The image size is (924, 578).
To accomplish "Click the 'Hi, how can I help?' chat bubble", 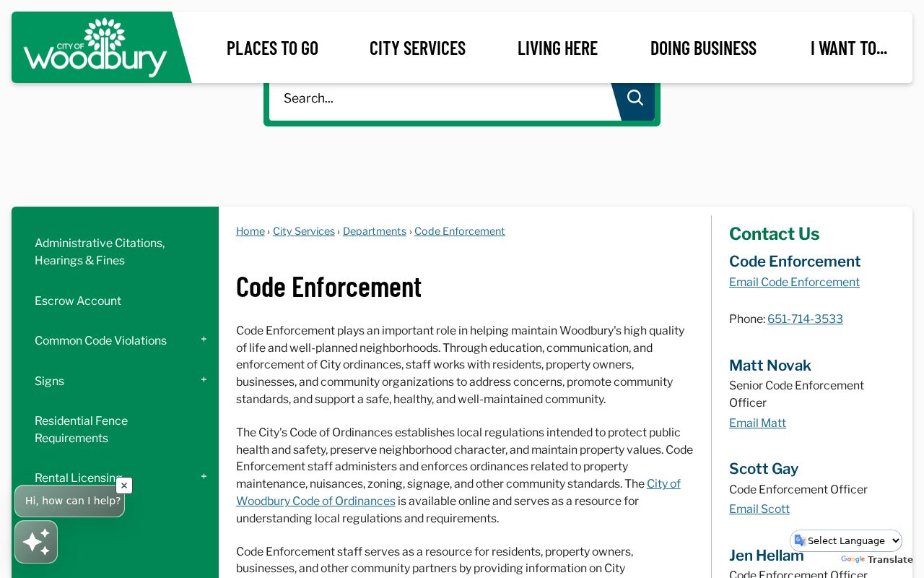I will click(70, 501).
